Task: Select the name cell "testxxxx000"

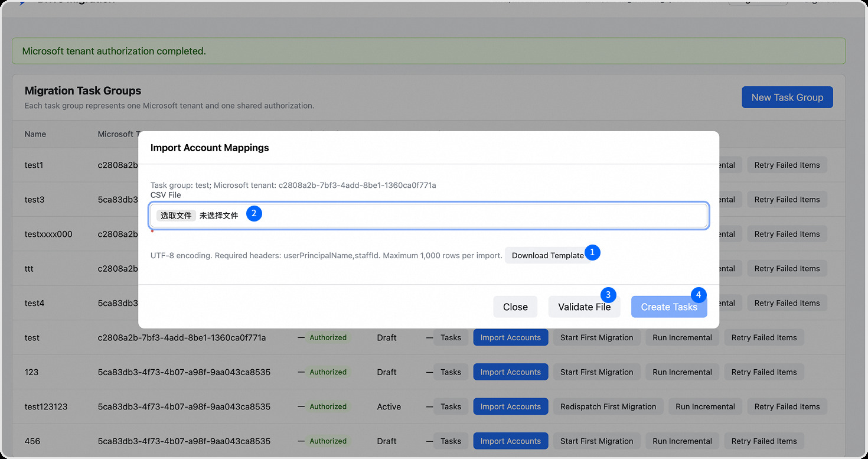Action: (x=48, y=234)
